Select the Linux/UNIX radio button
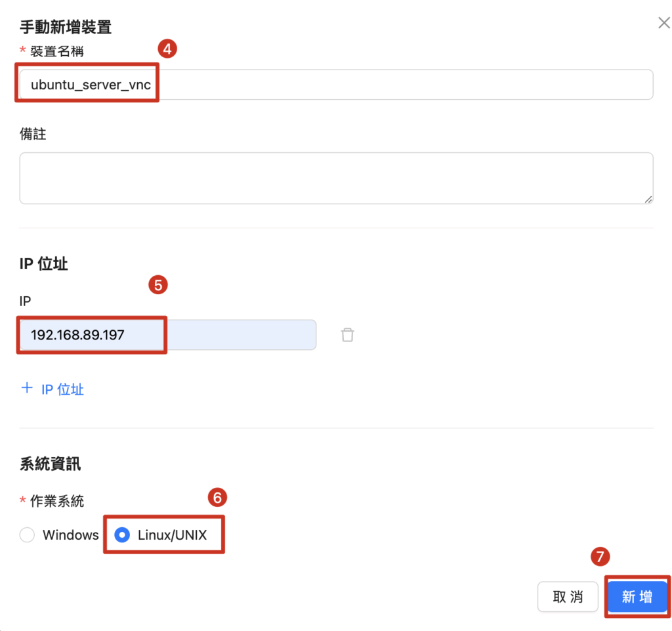 [122, 535]
